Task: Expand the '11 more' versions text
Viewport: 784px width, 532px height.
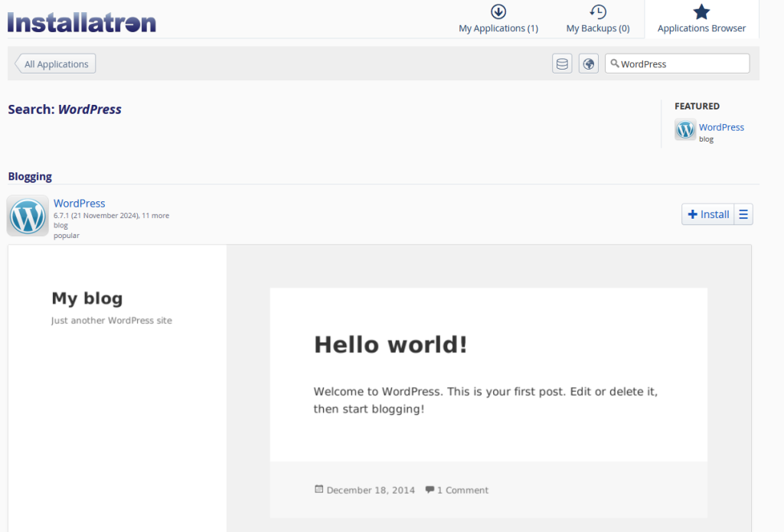Action: tap(155, 216)
